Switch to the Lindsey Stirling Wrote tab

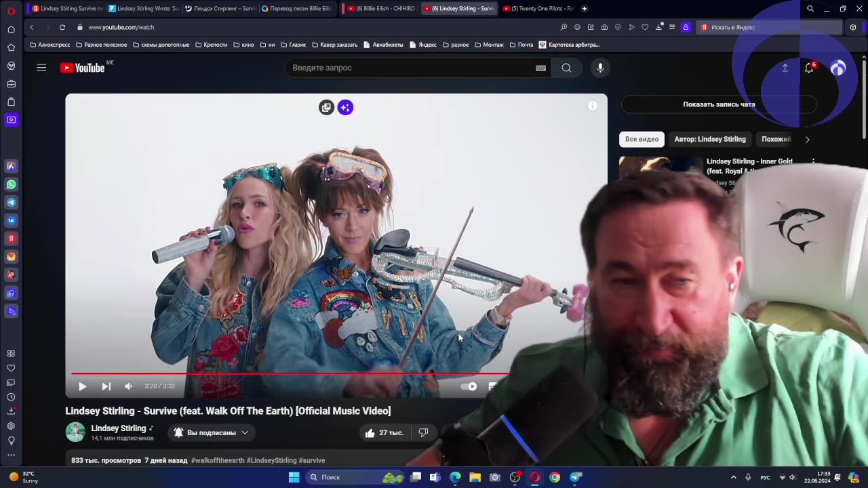(x=143, y=9)
